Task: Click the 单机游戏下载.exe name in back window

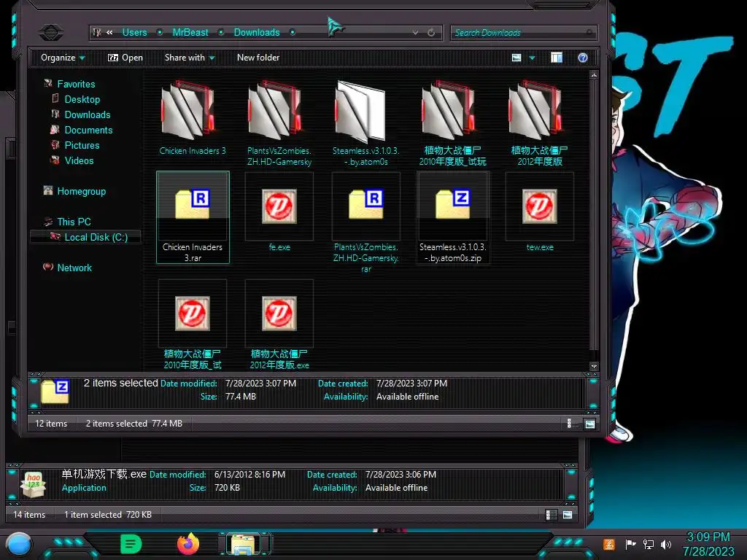Action: [x=104, y=474]
